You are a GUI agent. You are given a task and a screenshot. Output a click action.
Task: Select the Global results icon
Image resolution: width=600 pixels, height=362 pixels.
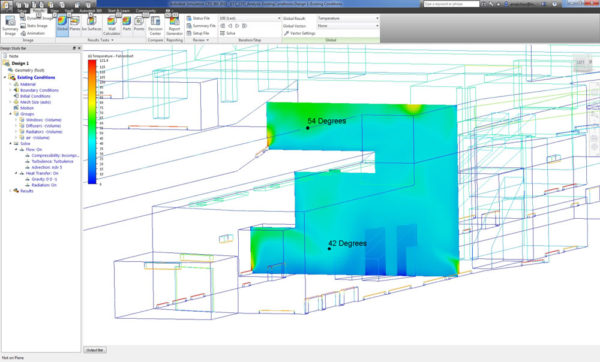pos(62,24)
